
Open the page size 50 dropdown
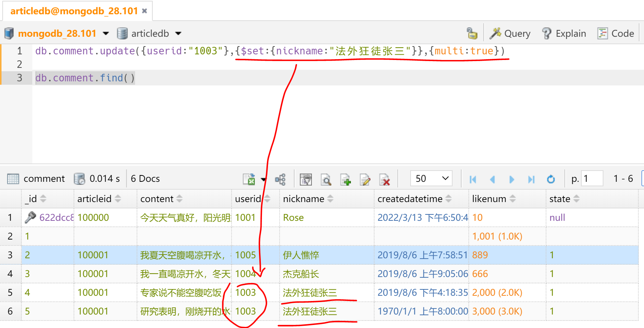coord(431,178)
